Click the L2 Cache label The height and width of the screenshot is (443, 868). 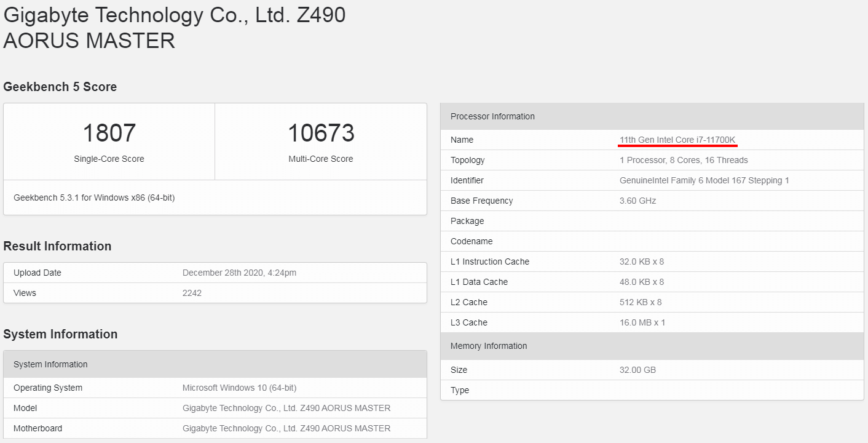(x=469, y=302)
